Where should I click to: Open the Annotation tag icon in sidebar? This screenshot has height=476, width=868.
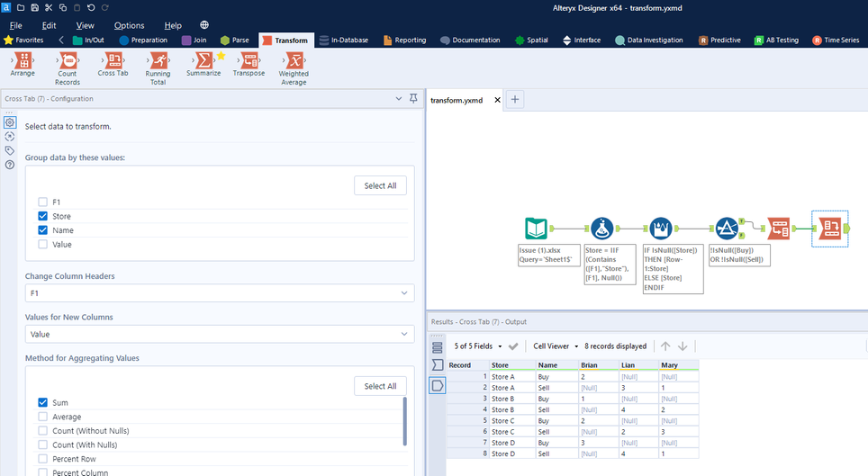pos(10,150)
